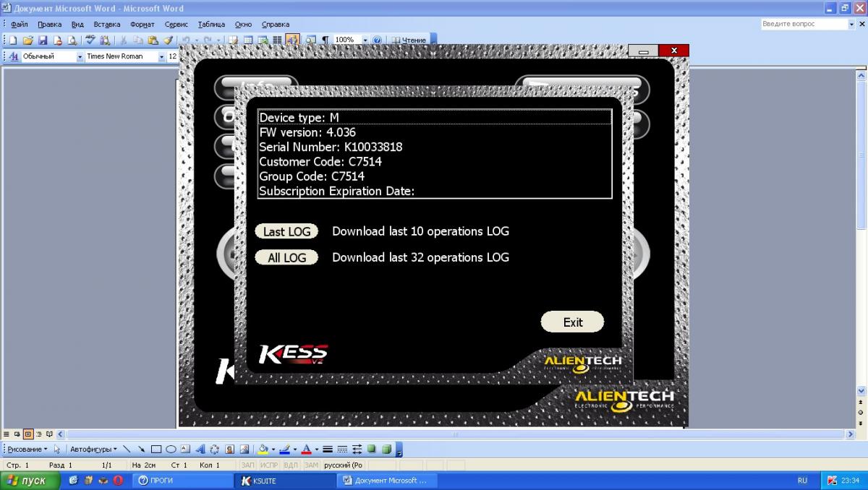This screenshot has width=868, height=490.
Task: Open the Справка menu
Action: coord(275,24)
